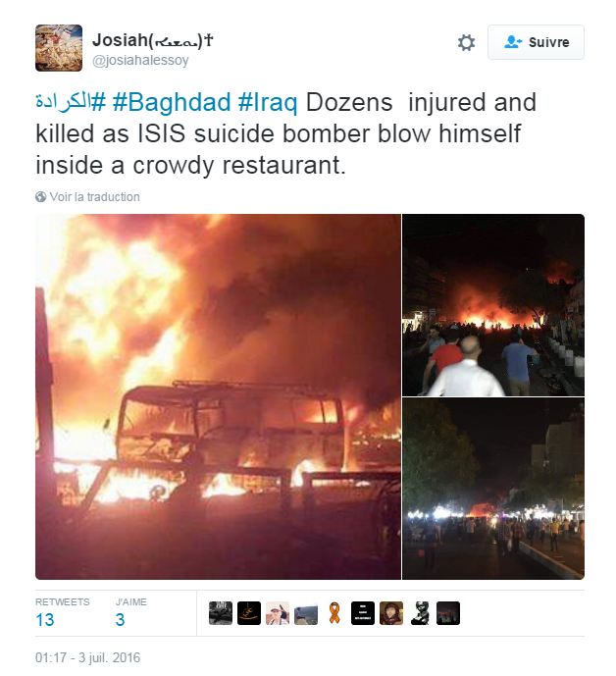Open the photo of people watching fire
The width and height of the screenshot is (616, 676).
click(x=493, y=305)
